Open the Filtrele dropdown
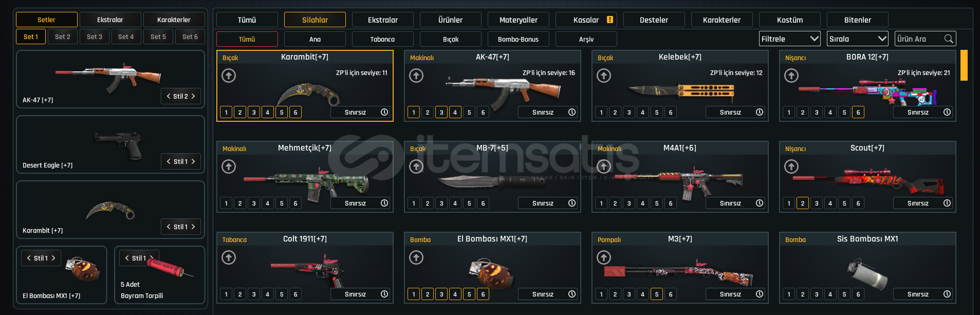 (790, 39)
